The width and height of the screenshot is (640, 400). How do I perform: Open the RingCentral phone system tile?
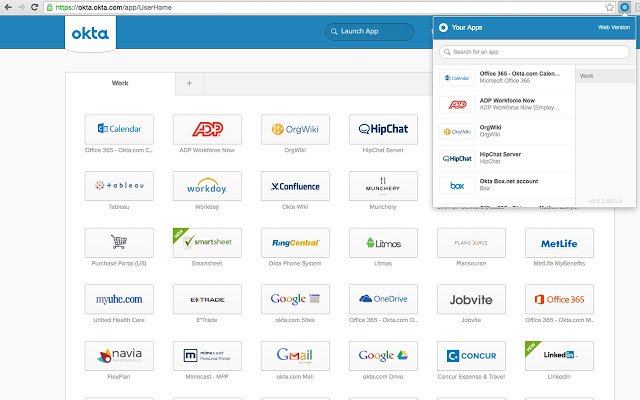pyautogui.click(x=295, y=243)
